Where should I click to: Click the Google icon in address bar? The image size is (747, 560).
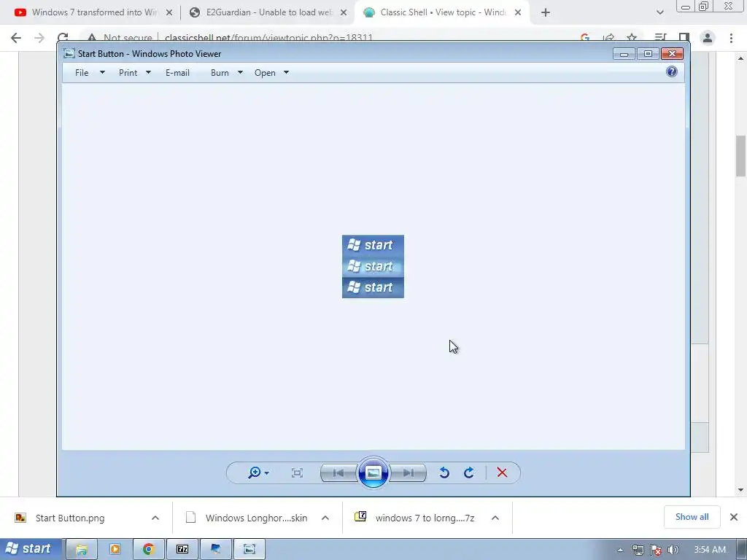(585, 38)
